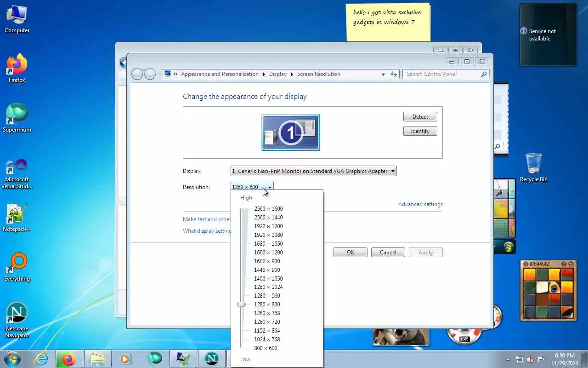Open the Advanced settings link

(420, 204)
